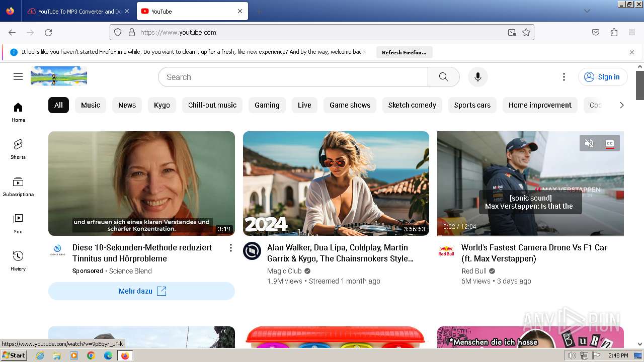This screenshot has width=644, height=362.
Task: Click the Sign in button
Action: click(x=603, y=77)
